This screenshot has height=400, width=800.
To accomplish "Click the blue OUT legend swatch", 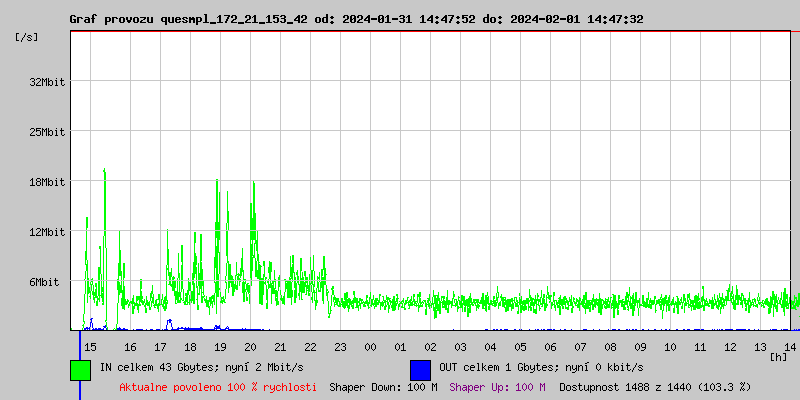I will 420,369.
